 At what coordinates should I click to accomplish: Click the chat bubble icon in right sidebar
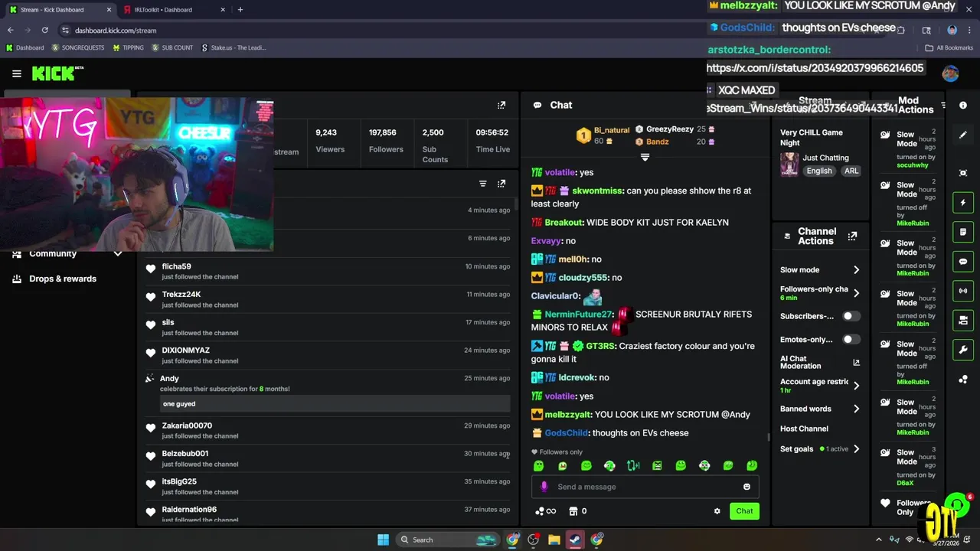pos(963,262)
